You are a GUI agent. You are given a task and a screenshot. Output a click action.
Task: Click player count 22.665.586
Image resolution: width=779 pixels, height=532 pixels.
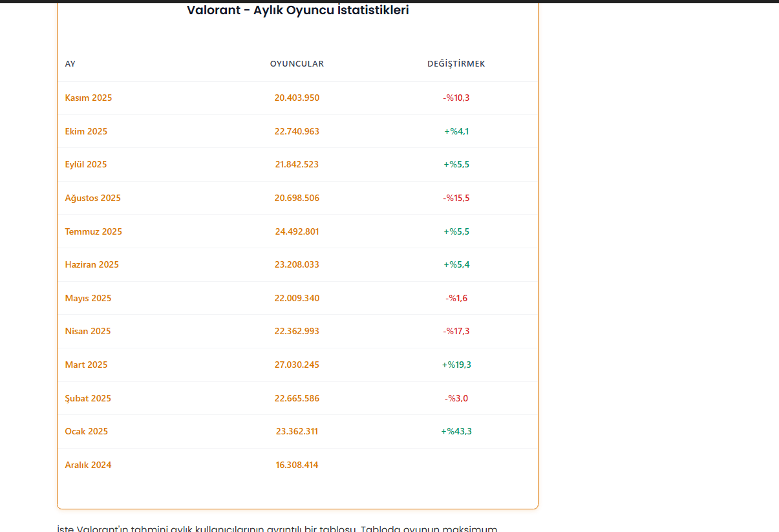coord(297,398)
